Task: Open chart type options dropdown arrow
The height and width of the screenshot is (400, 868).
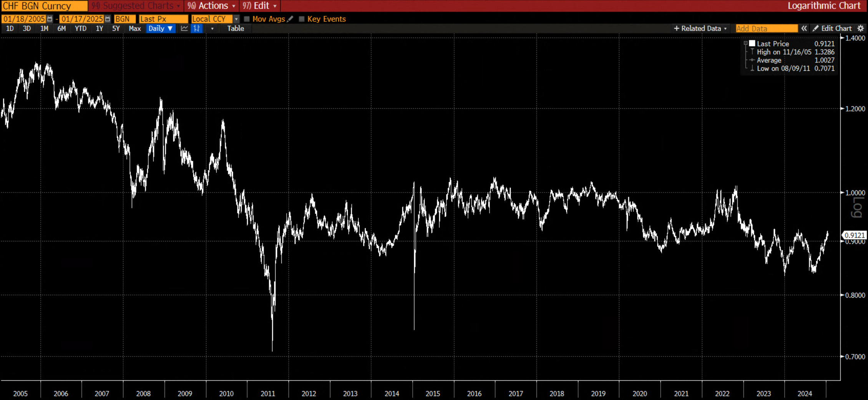Action: 212,28
